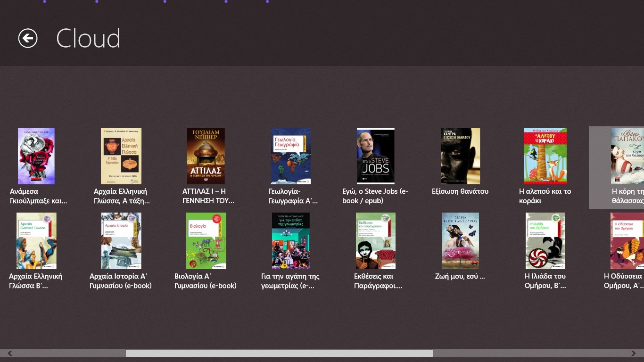Screen dimensions: 644x362
Task: Open "Βιολογία Α΄ Γυμνασίου (e-book)"
Action: tap(206, 241)
